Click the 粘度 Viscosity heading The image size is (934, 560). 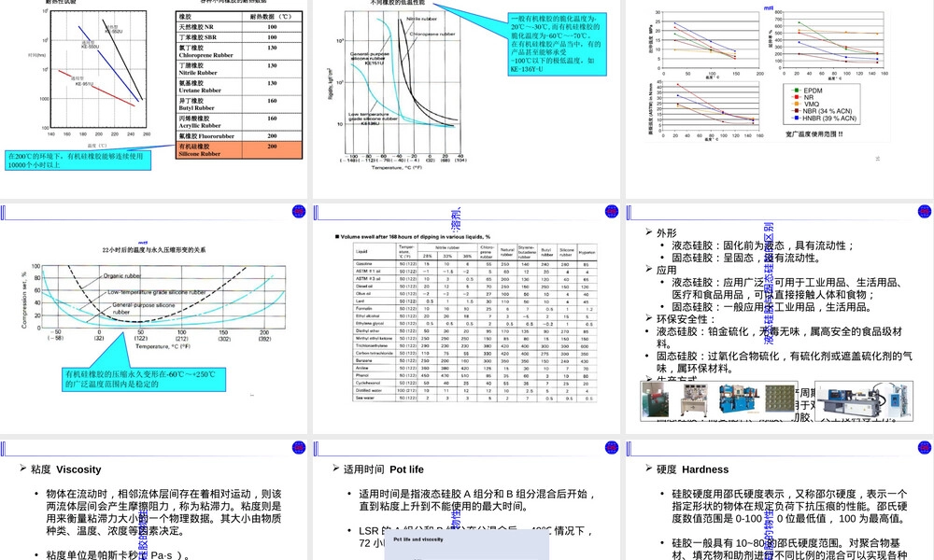click(66, 469)
